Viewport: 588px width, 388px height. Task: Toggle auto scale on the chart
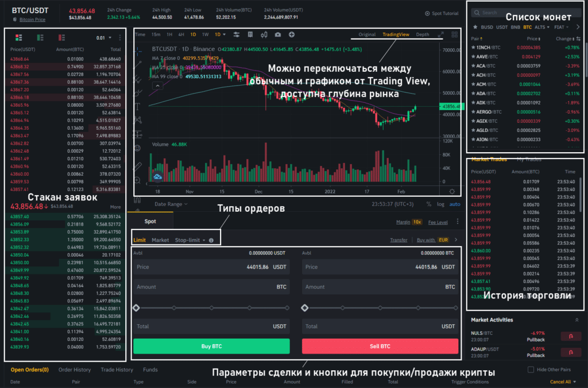point(454,204)
